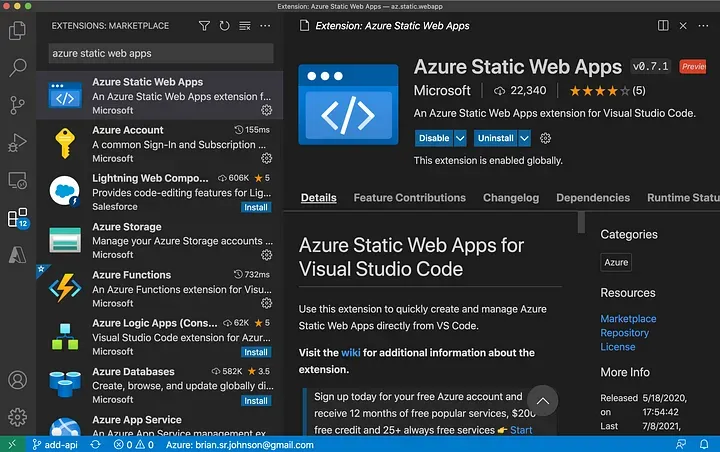Clear extensions search results icon
Image resolution: width=720 pixels, height=452 pixels.
pyautogui.click(x=245, y=26)
